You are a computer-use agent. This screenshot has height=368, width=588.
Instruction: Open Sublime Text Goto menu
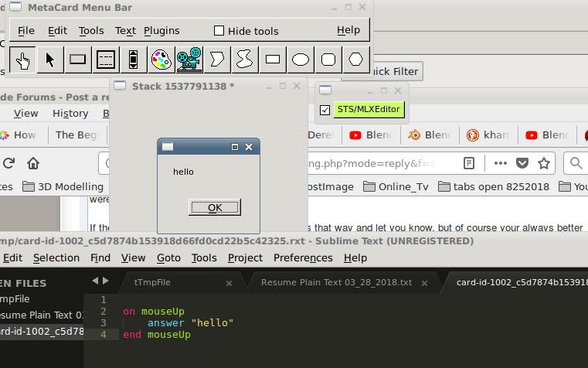point(168,257)
